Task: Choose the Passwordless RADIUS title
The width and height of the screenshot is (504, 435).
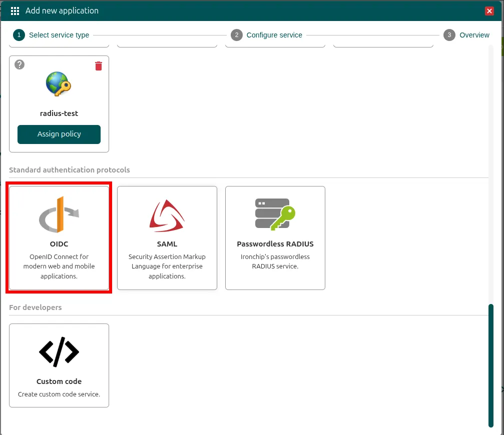Action: 275,244
